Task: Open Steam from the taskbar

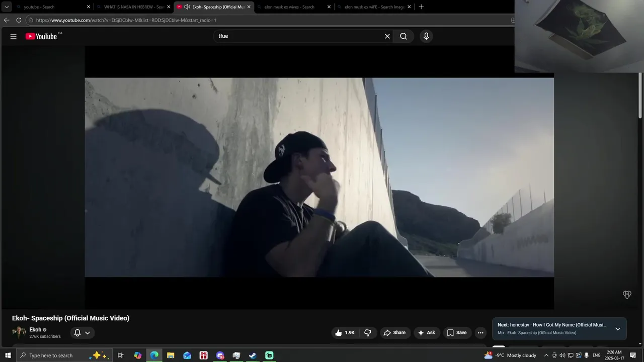Action: tap(253, 355)
